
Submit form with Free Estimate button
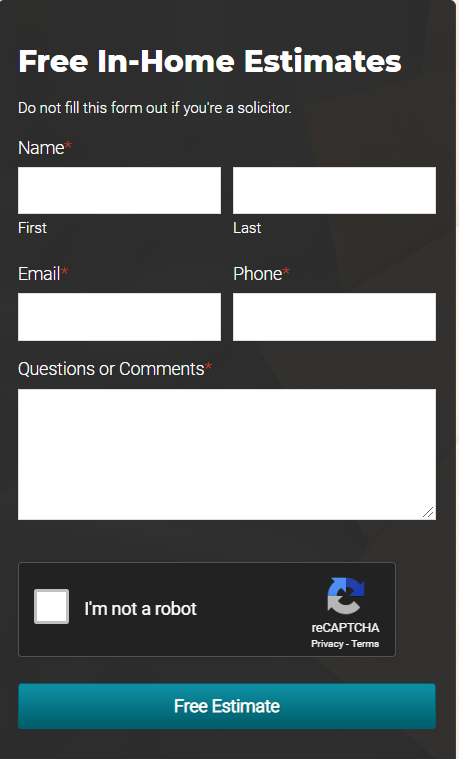coord(227,706)
